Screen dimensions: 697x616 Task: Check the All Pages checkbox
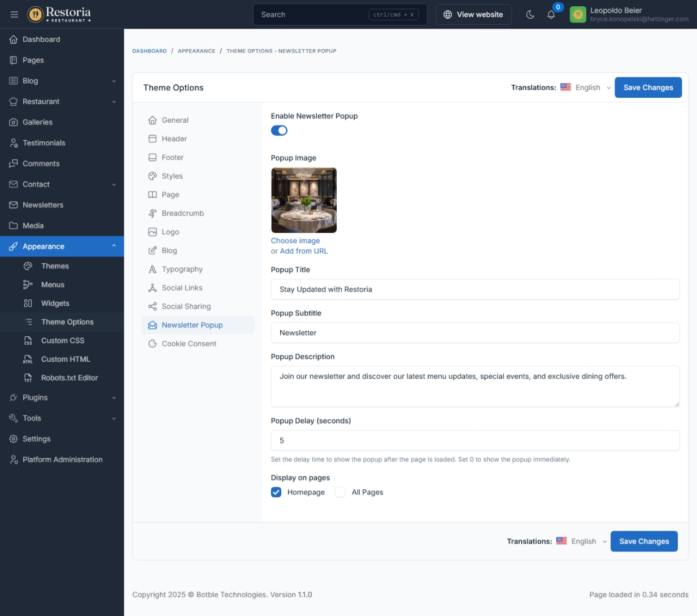(340, 492)
